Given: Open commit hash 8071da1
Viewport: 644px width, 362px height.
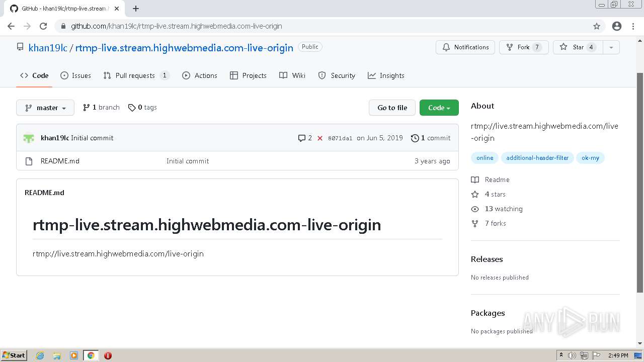Looking at the screenshot, I should 340,138.
